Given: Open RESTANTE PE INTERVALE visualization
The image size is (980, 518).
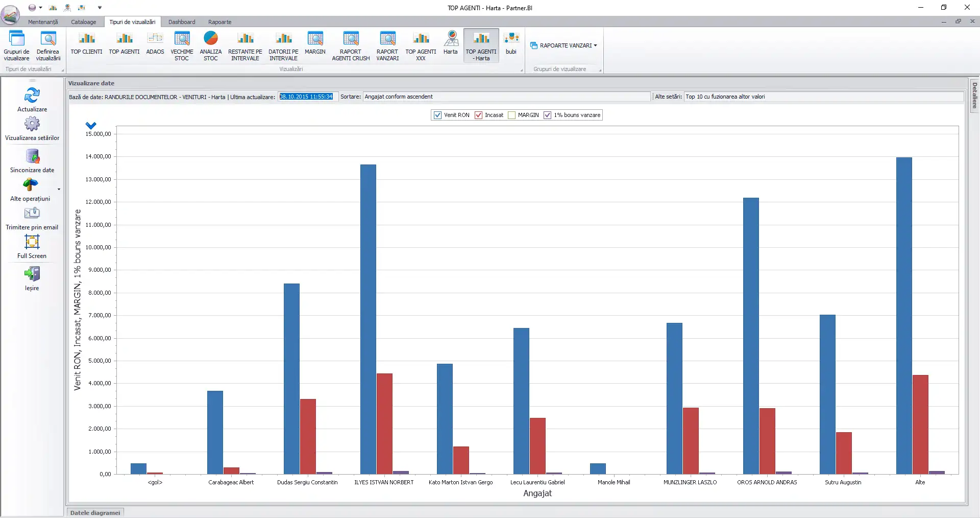Looking at the screenshot, I should pos(245,45).
